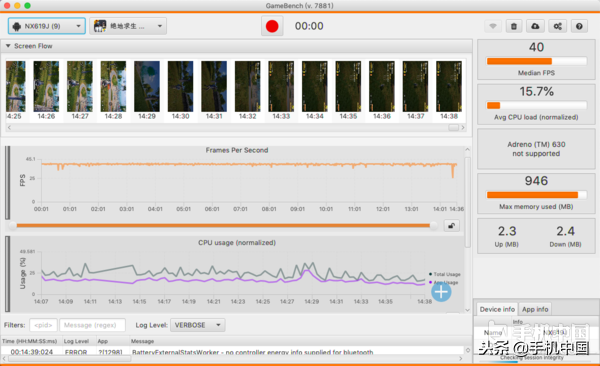The height and width of the screenshot is (366, 600).
Task: Switch to the Device info tab
Action: coord(497,309)
